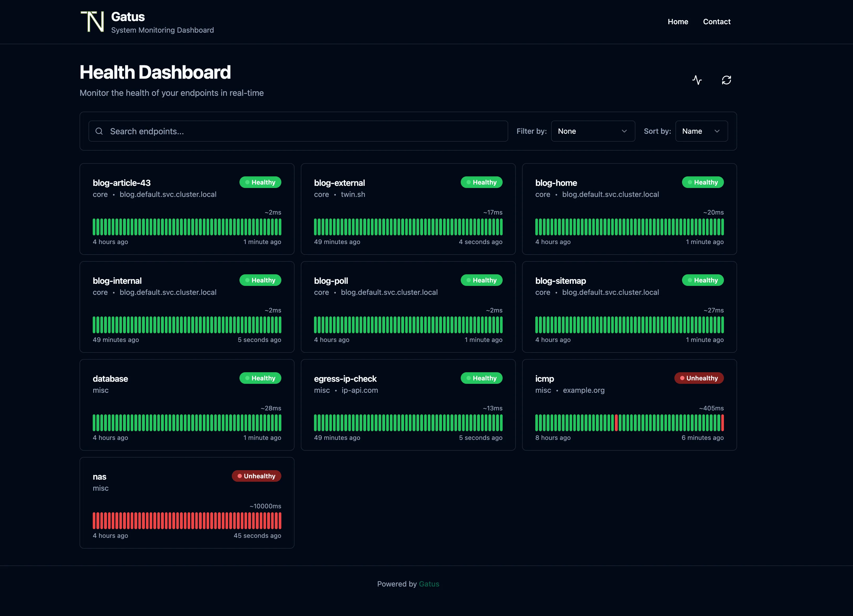
Task: Open the blog-internal endpoint title
Action: pyautogui.click(x=117, y=281)
